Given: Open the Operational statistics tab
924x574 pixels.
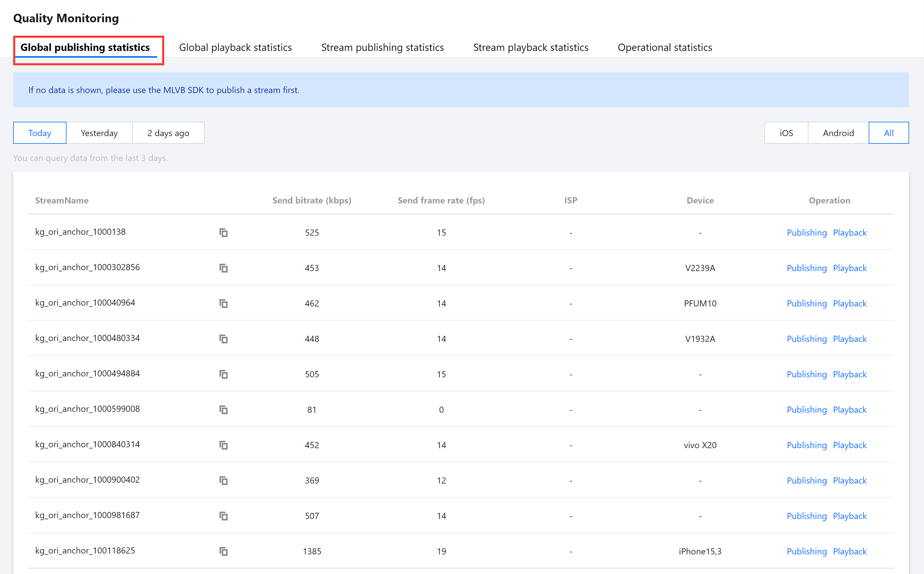Looking at the screenshot, I should [664, 47].
